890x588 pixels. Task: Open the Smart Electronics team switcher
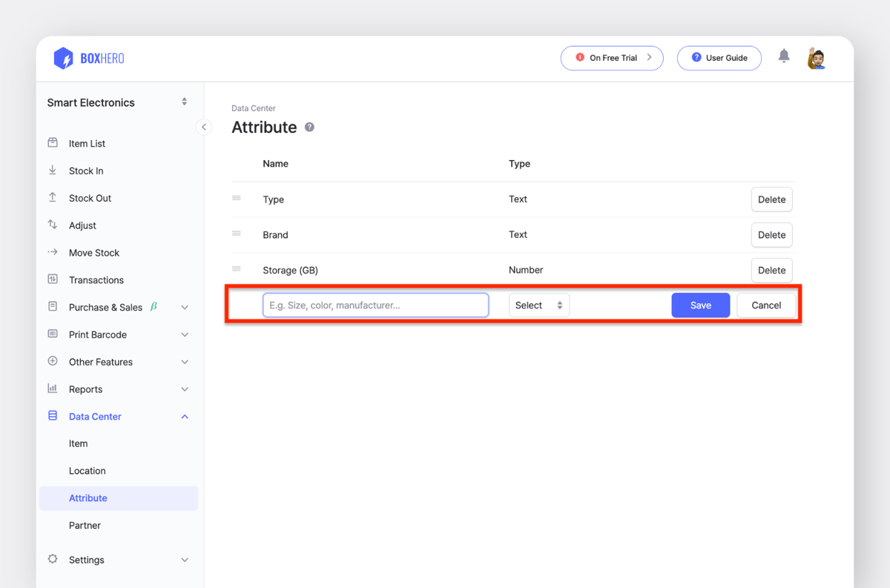pyautogui.click(x=117, y=102)
